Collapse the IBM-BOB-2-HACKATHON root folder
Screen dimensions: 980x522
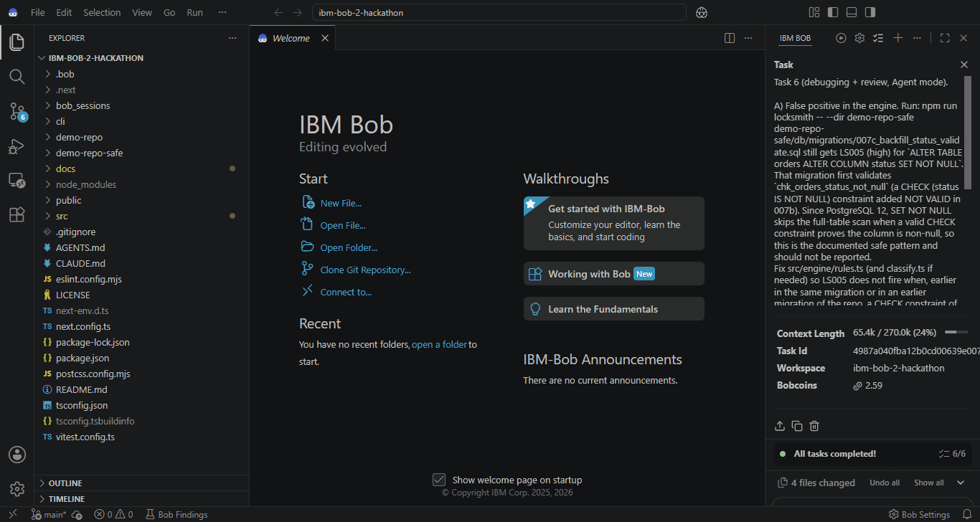tap(141, 58)
